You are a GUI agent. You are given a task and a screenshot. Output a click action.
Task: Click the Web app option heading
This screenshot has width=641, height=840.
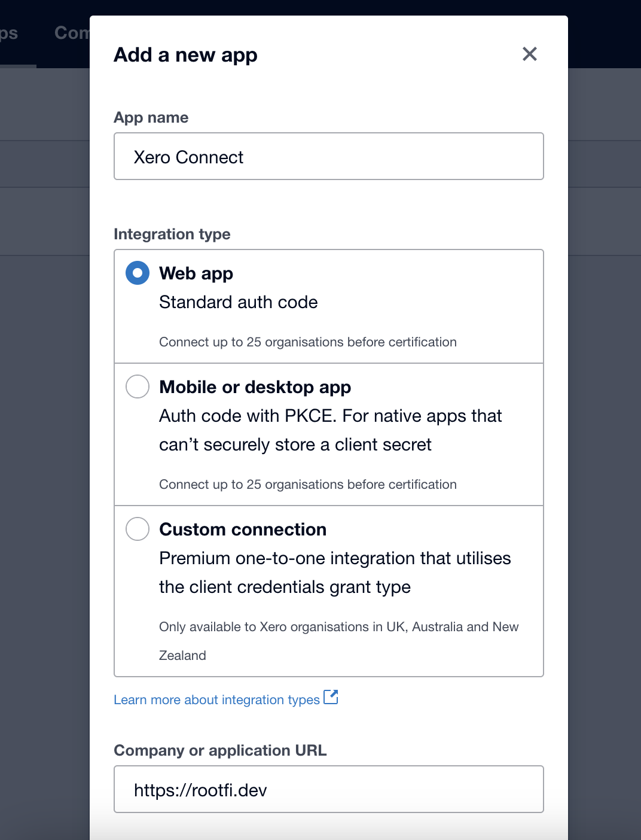pyautogui.click(x=196, y=273)
